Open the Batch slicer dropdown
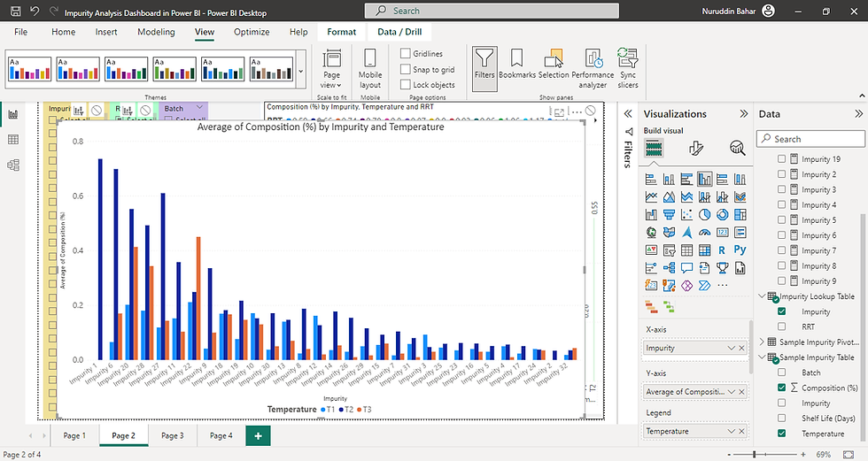The height and width of the screenshot is (461, 868). 199,107
